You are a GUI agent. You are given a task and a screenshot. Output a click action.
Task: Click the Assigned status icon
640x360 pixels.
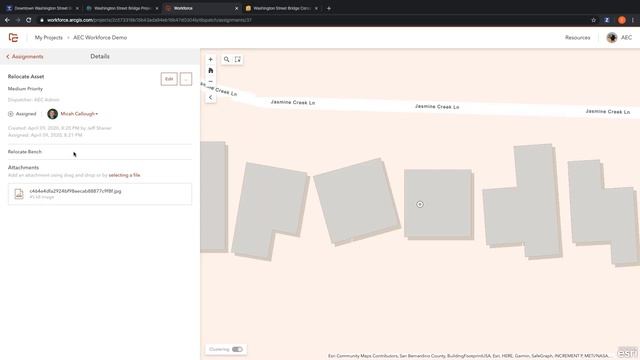pos(11,114)
